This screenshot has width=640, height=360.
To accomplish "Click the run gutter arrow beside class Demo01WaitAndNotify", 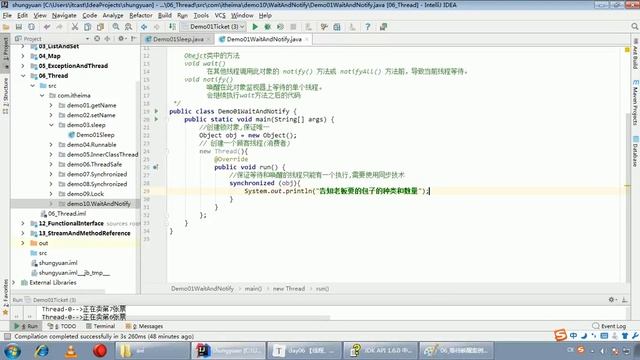I will tap(156, 111).
